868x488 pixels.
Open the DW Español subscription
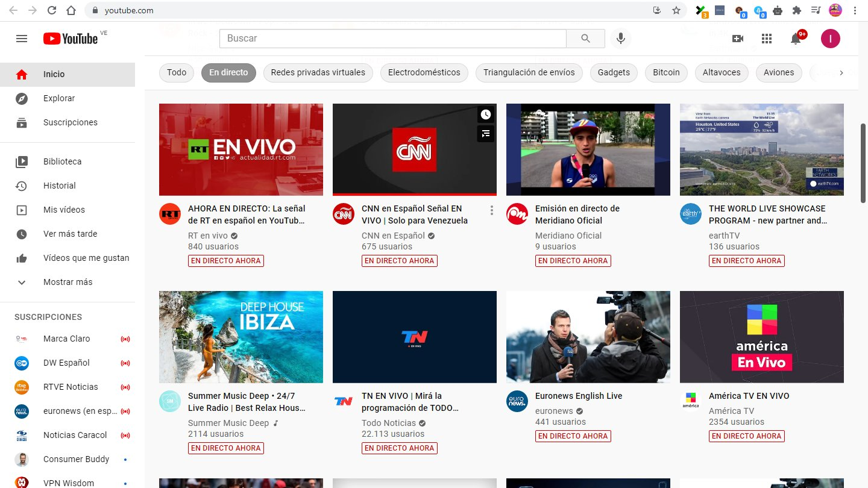(x=68, y=363)
